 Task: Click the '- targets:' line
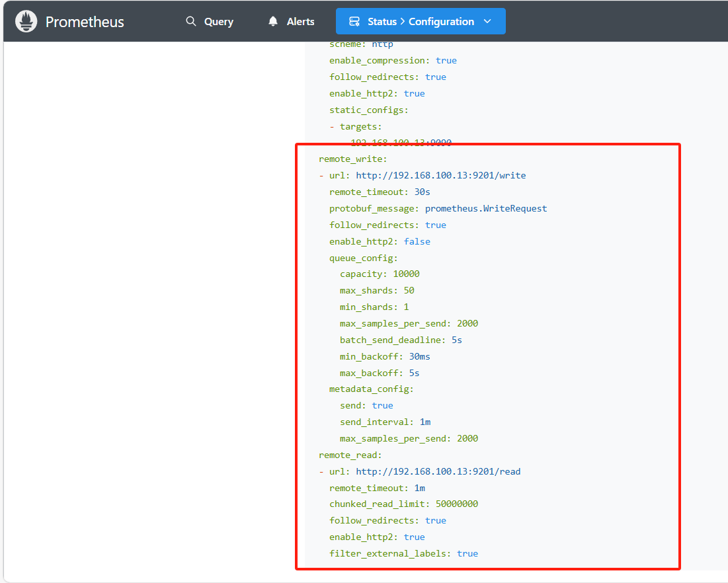click(x=355, y=127)
